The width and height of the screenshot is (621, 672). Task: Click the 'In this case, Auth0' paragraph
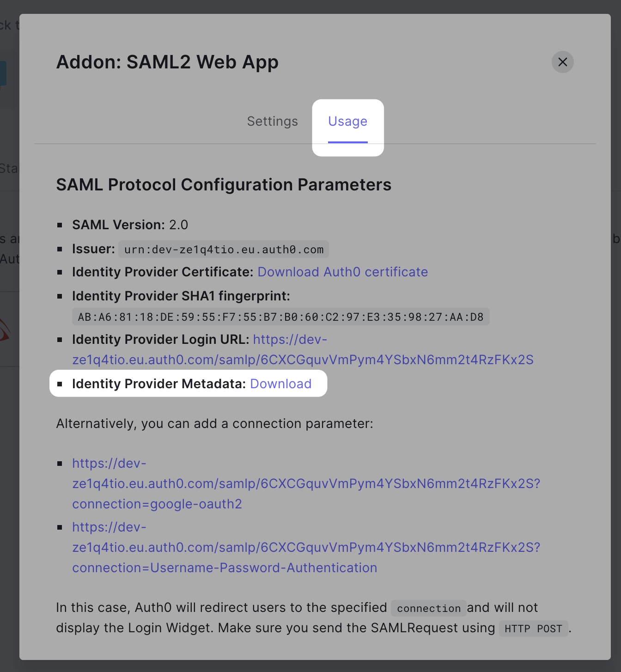[x=314, y=618]
